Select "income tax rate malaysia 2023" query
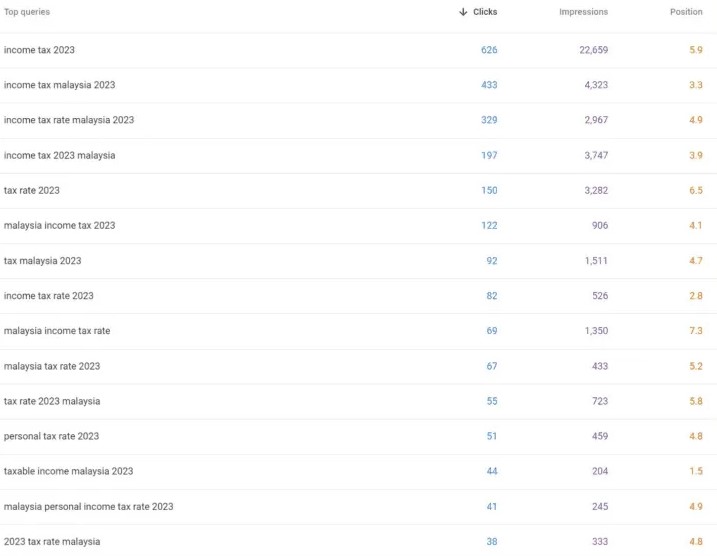The image size is (717, 556). point(69,120)
